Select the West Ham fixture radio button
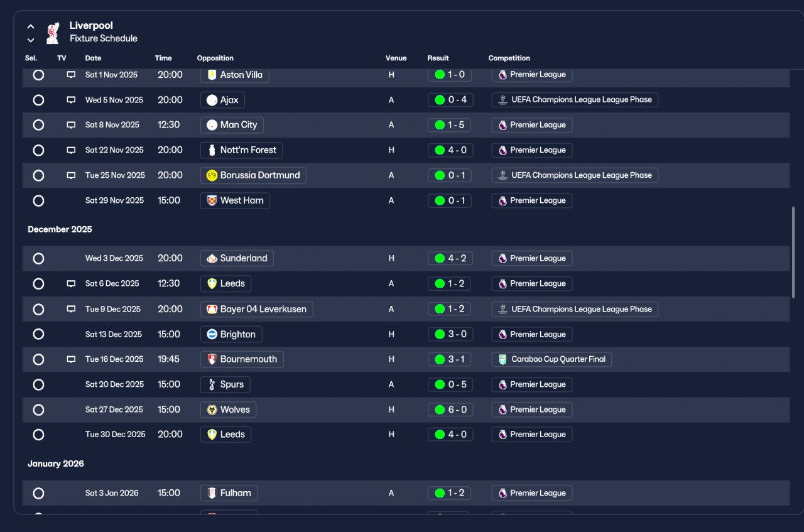 (x=38, y=201)
